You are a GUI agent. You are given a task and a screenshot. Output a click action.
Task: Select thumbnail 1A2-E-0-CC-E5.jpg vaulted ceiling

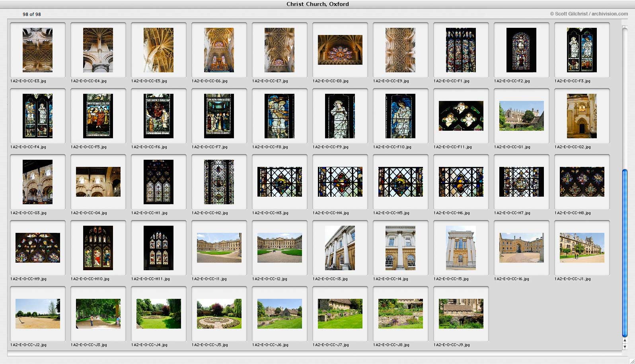(159, 50)
